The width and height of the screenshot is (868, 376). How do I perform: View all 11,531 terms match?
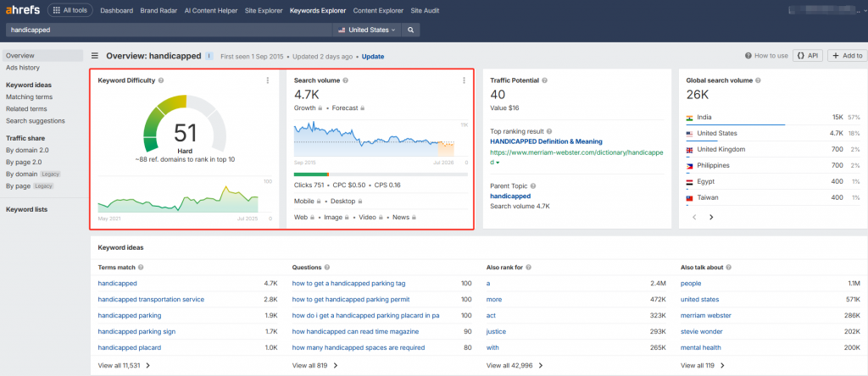tap(124, 366)
